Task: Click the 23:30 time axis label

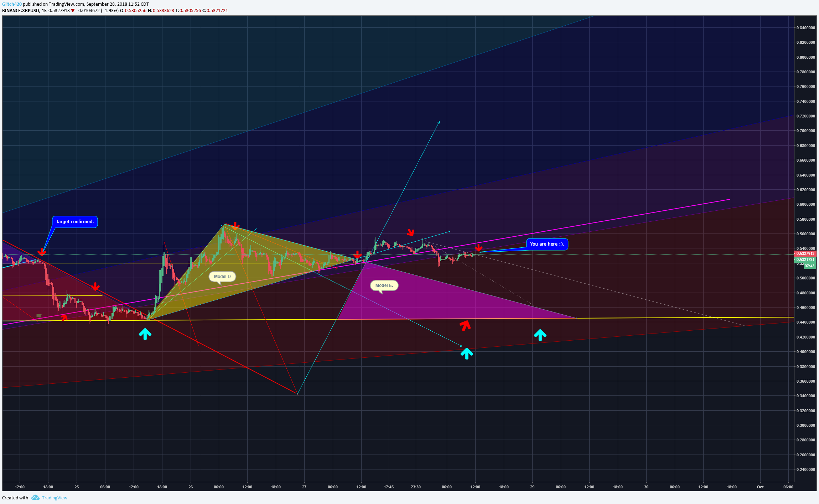Action: click(416, 487)
